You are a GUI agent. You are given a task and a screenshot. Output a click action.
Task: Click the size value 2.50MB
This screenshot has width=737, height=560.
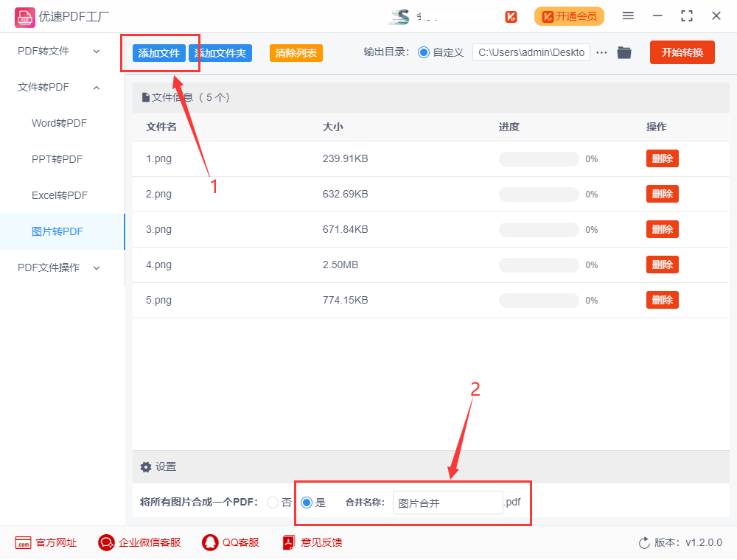[340, 265]
